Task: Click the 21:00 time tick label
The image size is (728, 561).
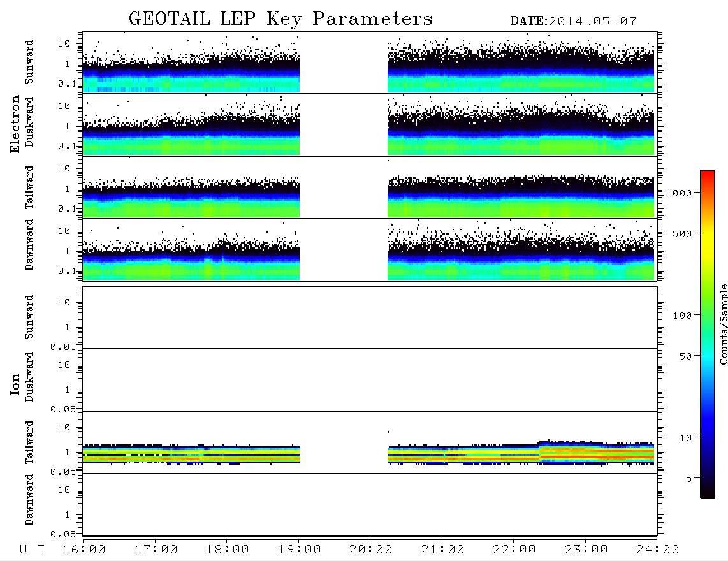Action: pos(443,550)
